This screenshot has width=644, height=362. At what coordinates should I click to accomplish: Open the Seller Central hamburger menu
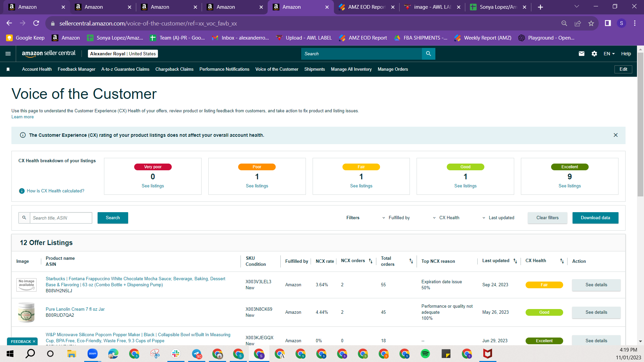click(8, 54)
